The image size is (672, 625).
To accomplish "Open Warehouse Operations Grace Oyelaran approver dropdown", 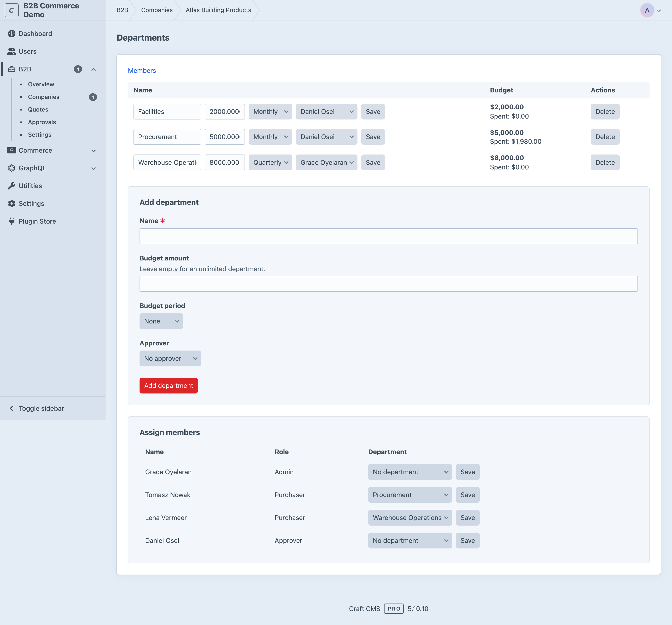I will pos(326,163).
